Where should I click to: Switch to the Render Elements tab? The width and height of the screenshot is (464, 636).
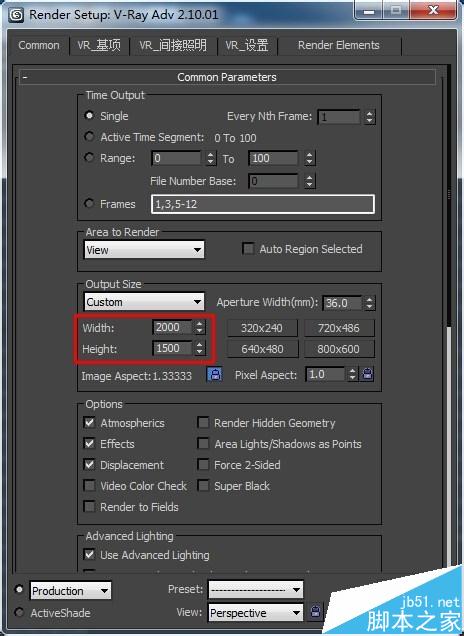339,45
